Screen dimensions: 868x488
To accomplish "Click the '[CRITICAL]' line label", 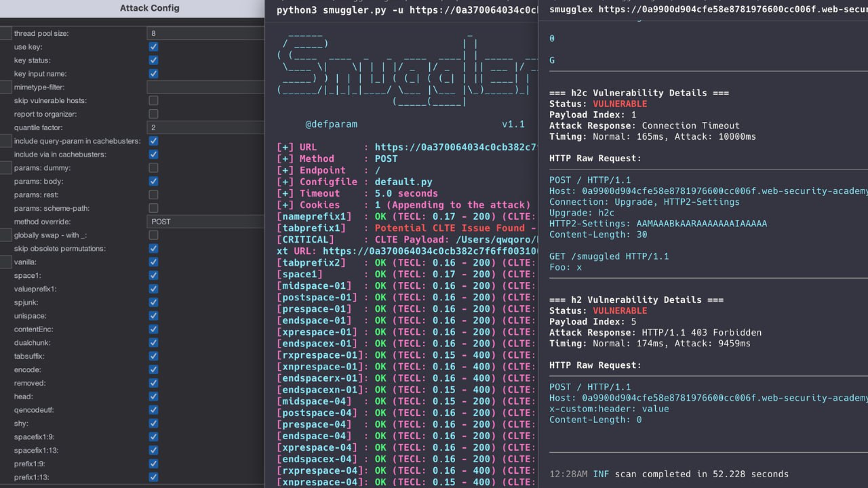I will (x=305, y=239).
